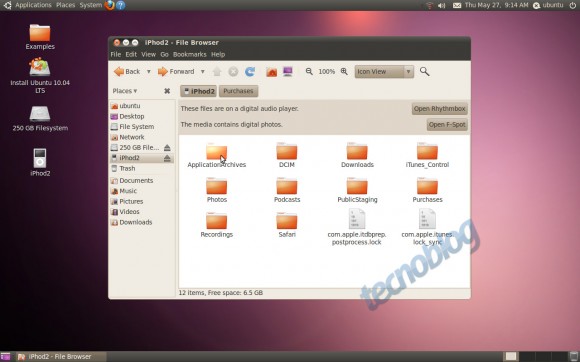The image size is (580, 362).
Task: Click Open Rhythmbox button
Action: click(440, 109)
